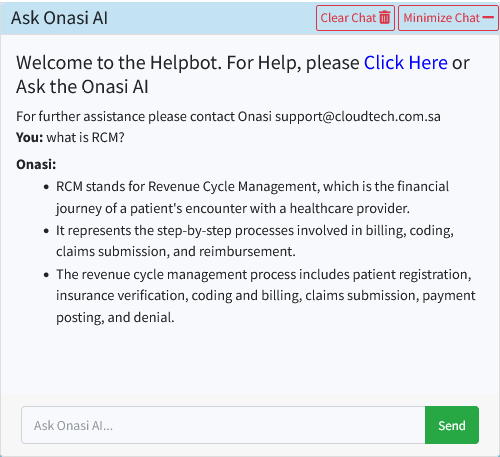Click the bold Onasi: response label
The height and width of the screenshot is (457, 500).
pyautogui.click(x=36, y=164)
